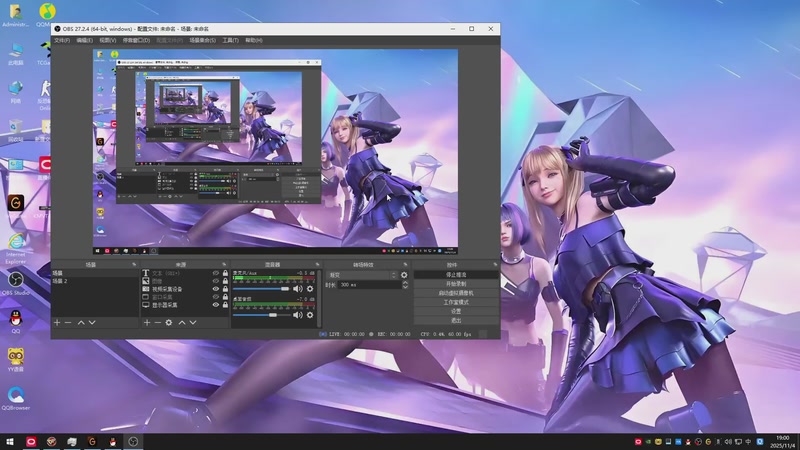Image resolution: width=800 pixels, height=450 pixels.
Task: Click the 工作室模式 button
Action: tap(456, 302)
